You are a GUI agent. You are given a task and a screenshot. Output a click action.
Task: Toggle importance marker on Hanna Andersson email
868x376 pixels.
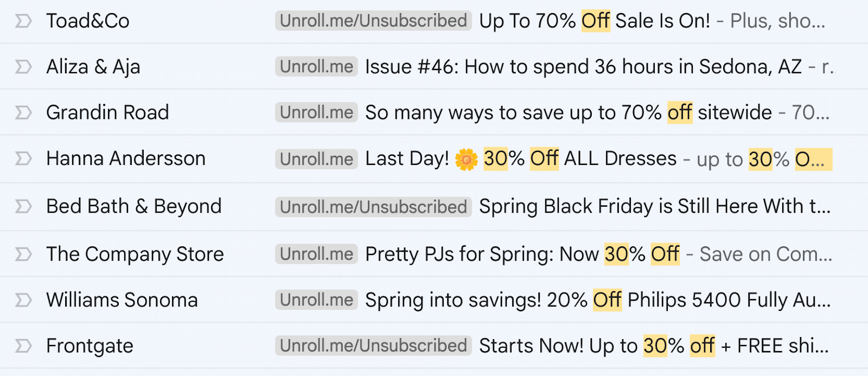pos(23,158)
